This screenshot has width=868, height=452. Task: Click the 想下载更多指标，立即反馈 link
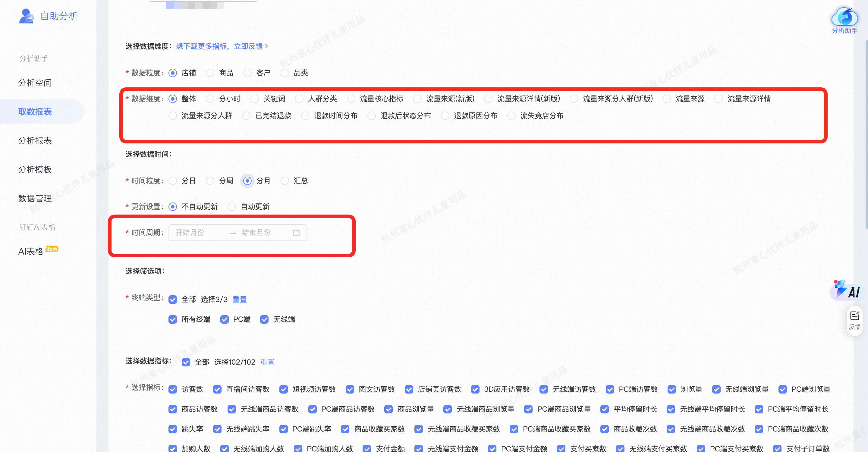pos(222,46)
